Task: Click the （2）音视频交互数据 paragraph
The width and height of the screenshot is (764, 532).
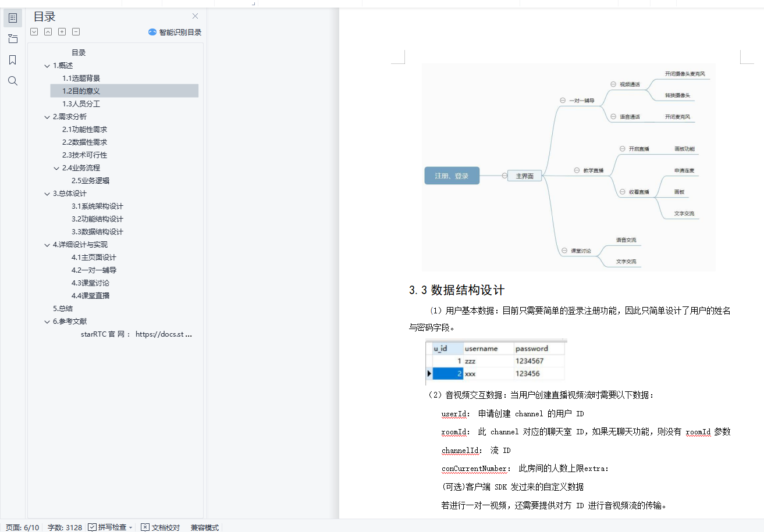Action: (541, 395)
